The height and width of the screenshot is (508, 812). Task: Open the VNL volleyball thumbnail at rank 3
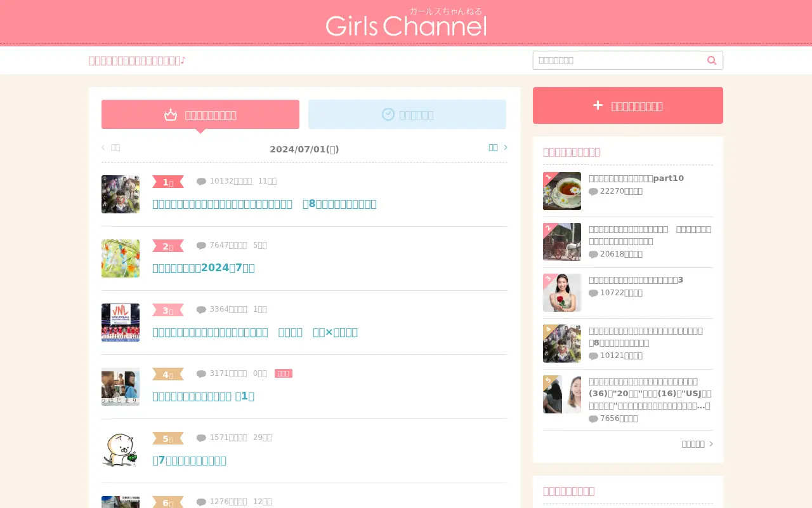tap(121, 323)
